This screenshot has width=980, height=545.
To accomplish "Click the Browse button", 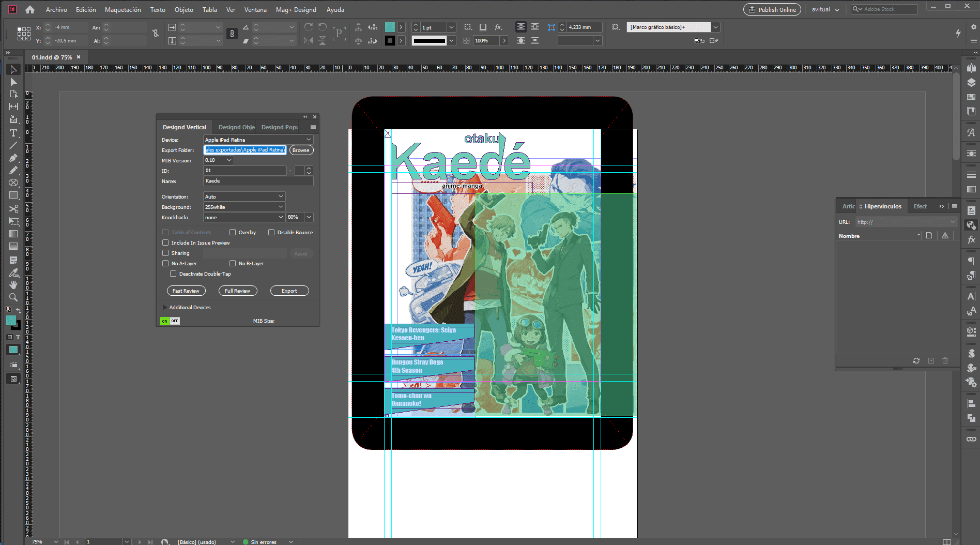I will tap(301, 150).
